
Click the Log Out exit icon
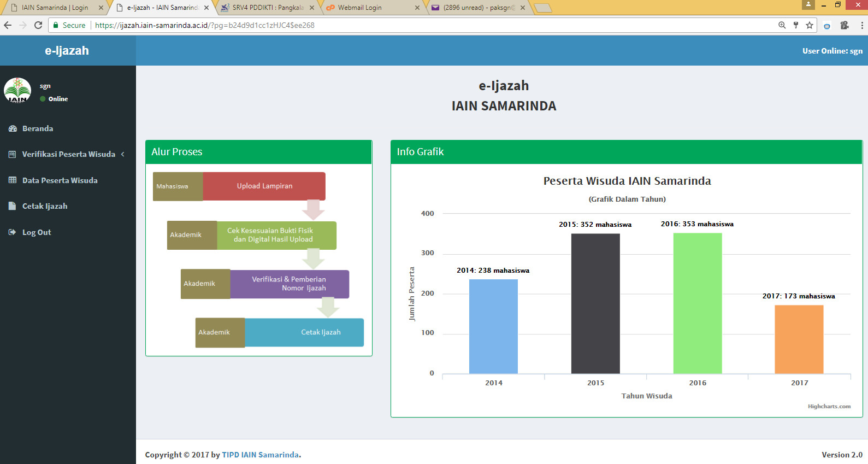[13, 232]
